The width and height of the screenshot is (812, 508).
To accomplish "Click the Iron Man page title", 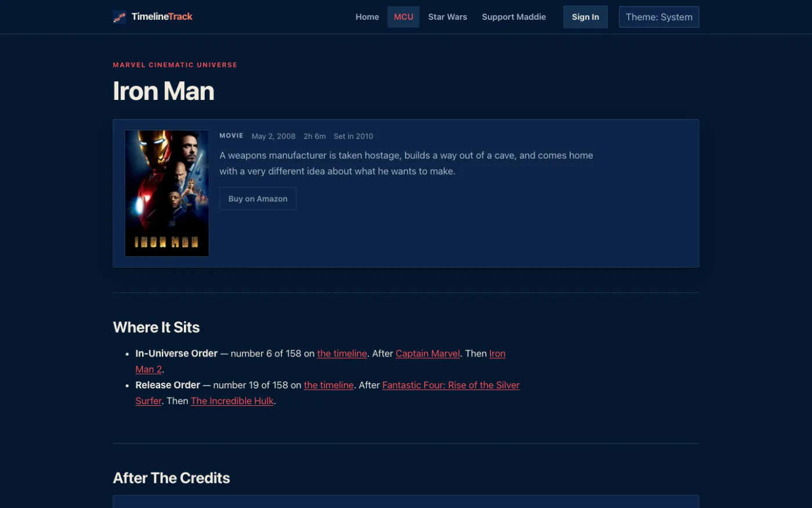I will [x=164, y=91].
